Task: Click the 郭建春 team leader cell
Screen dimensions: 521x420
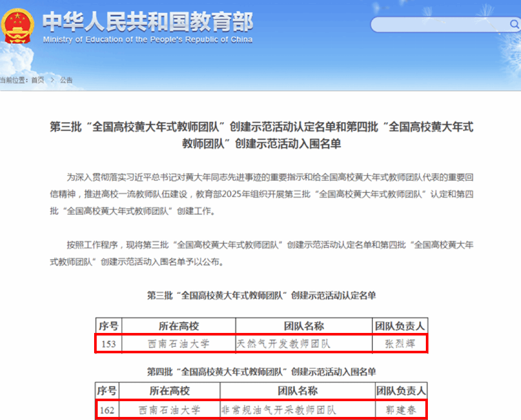Action: coord(400,409)
